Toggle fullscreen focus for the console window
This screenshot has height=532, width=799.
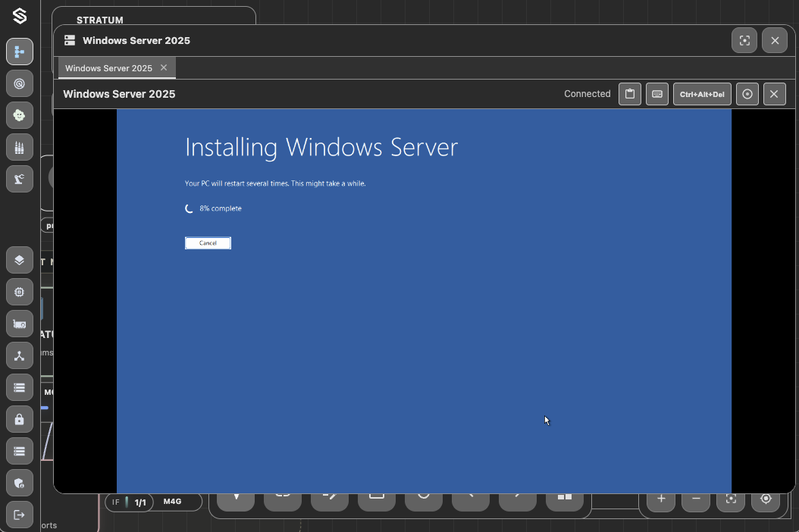click(744, 41)
